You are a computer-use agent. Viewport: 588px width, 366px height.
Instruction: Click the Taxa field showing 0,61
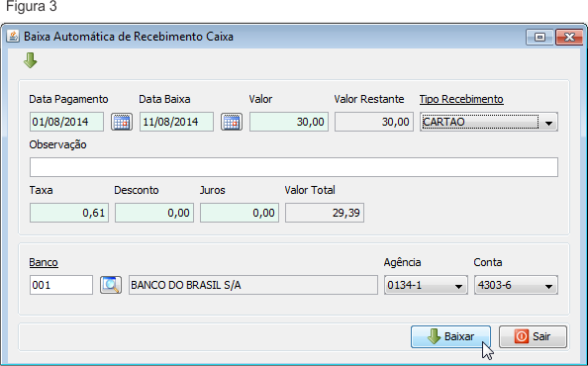[x=69, y=213]
